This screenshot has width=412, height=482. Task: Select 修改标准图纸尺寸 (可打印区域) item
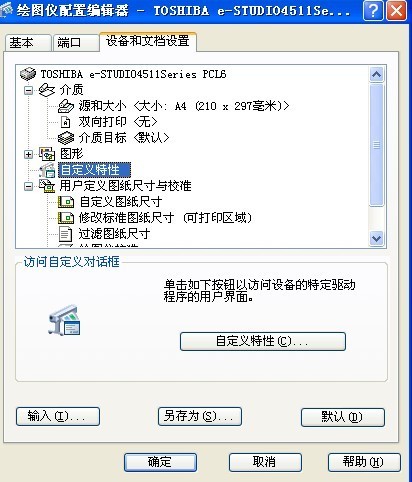click(x=165, y=218)
